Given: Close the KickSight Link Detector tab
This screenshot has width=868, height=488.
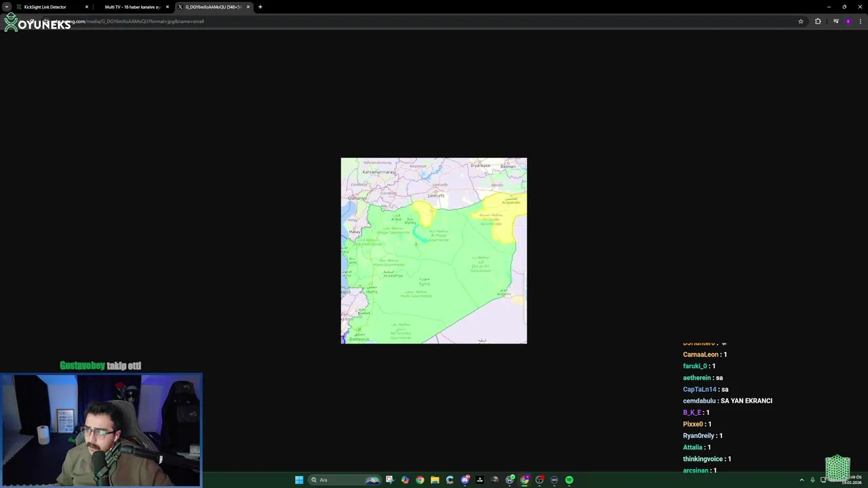Looking at the screenshot, I should tap(87, 7).
